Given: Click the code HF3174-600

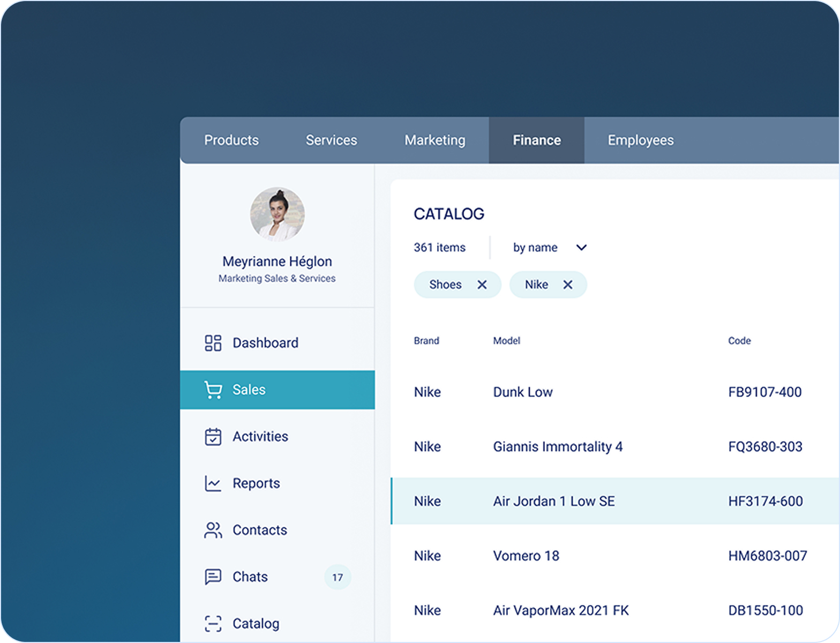Looking at the screenshot, I should 766,501.
